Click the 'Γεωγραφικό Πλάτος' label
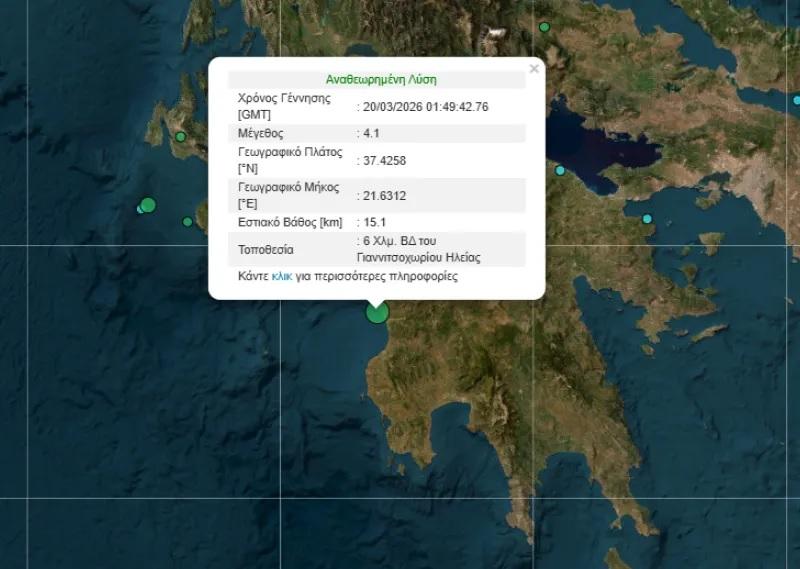 [x=290, y=152]
